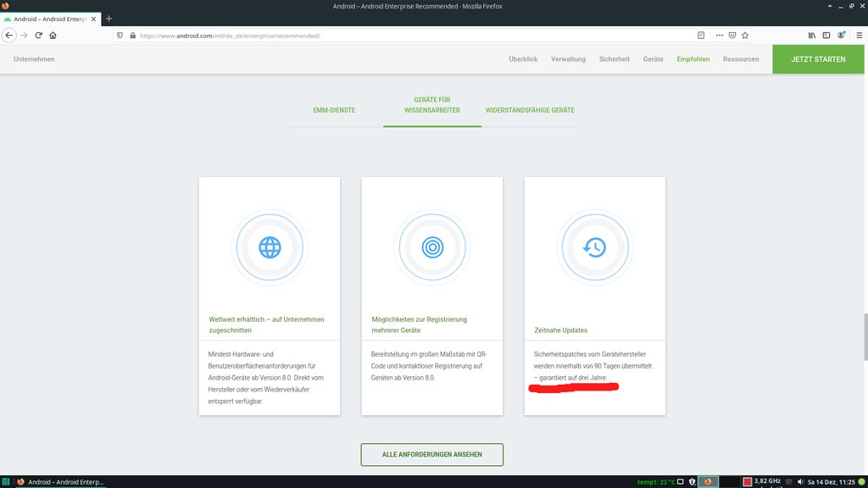Click the globe icon in first card
Screen dimensions: 868x488
(x=270, y=247)
